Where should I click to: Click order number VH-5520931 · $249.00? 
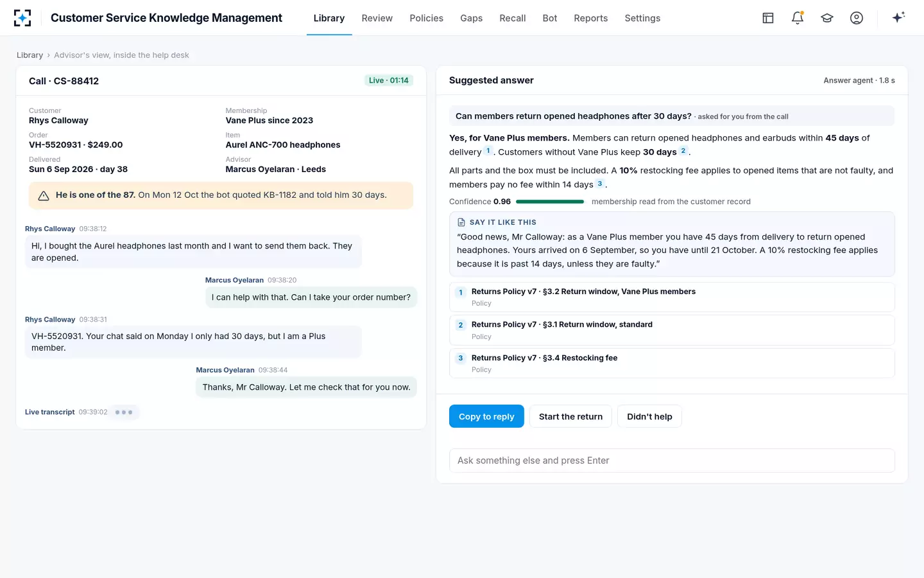(x=76, y=145)
